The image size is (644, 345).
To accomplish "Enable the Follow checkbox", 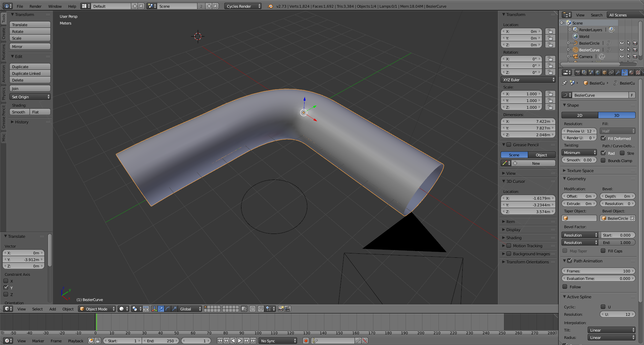I will [x=565, y=287].
